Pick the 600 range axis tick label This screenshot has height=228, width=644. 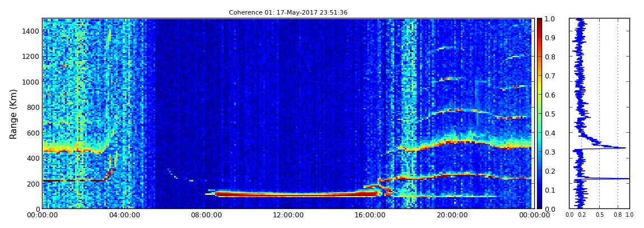33,133
